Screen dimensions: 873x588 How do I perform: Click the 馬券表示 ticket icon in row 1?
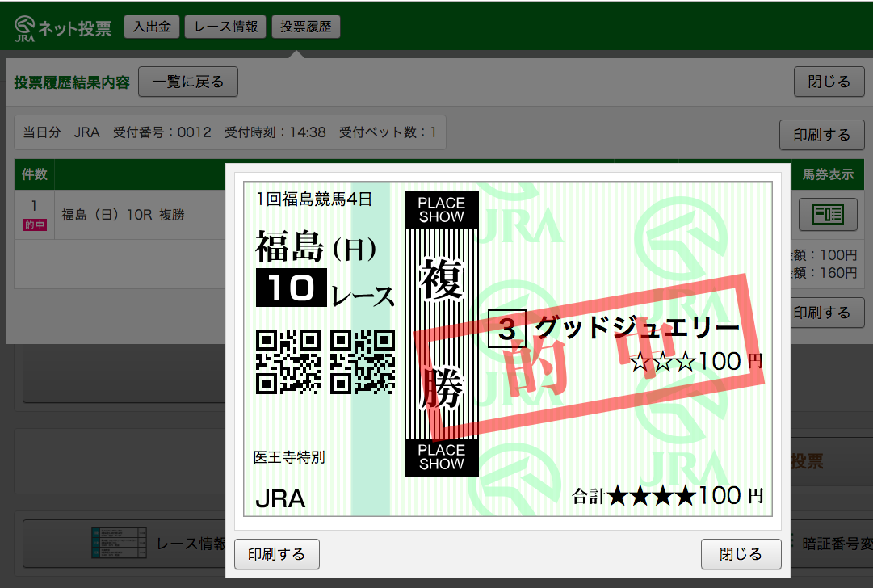point(828,214)
